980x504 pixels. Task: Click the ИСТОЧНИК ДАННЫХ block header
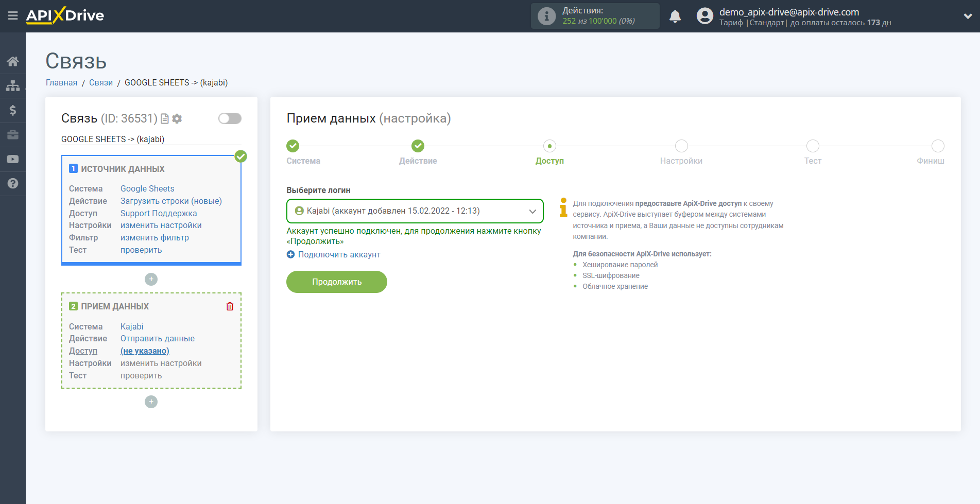click(123, 169)
